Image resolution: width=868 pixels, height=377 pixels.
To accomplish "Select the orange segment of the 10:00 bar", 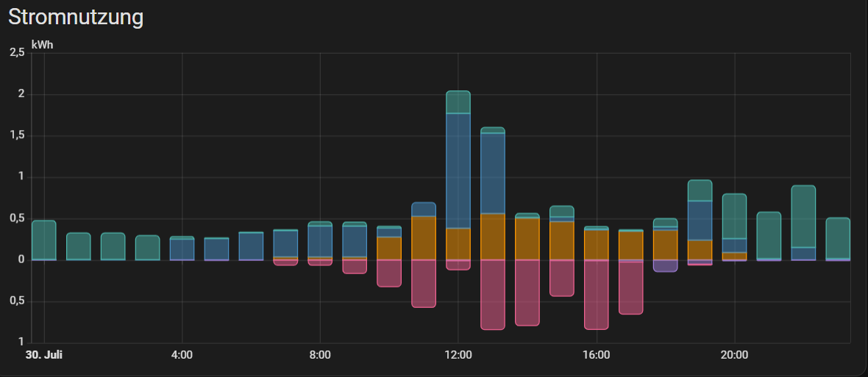I will [389, 248].
